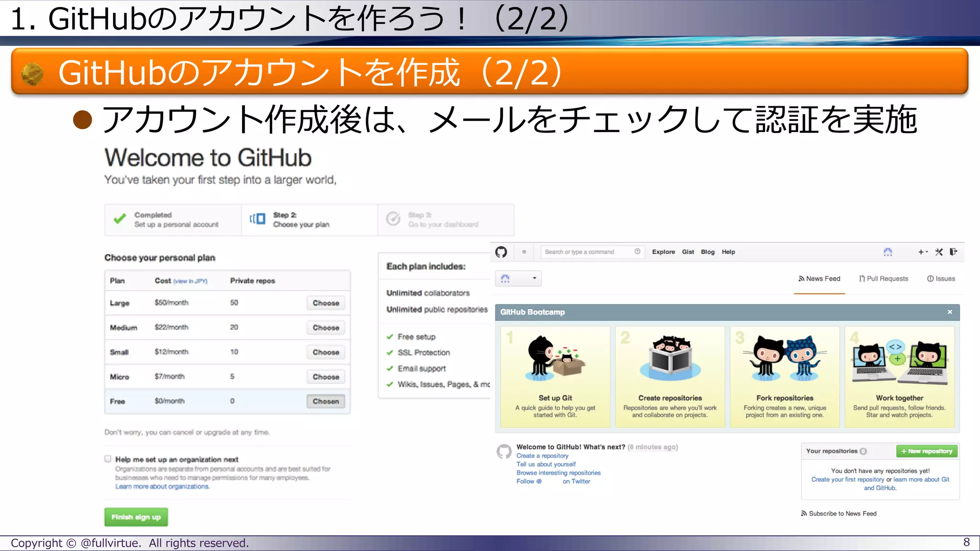Click the Octocat icon beside welcome message
Viewport: 980px width, 551px height.
[x=504, y=452]
